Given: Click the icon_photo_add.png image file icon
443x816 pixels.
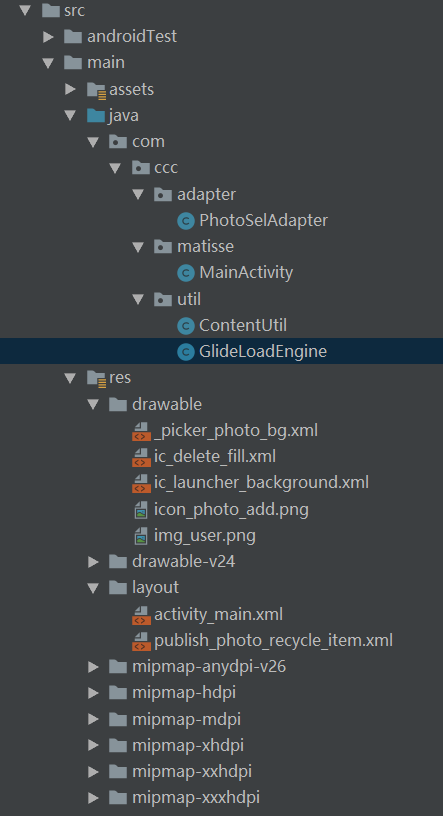Looking at the screenshot, I should pyautogui.click(x=141, y=509).
